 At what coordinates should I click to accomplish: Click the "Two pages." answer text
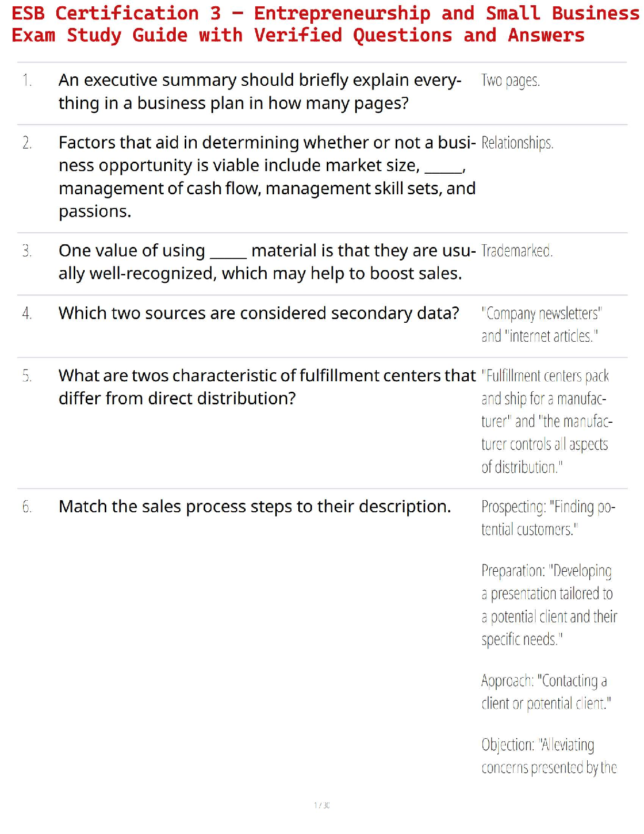510,81
